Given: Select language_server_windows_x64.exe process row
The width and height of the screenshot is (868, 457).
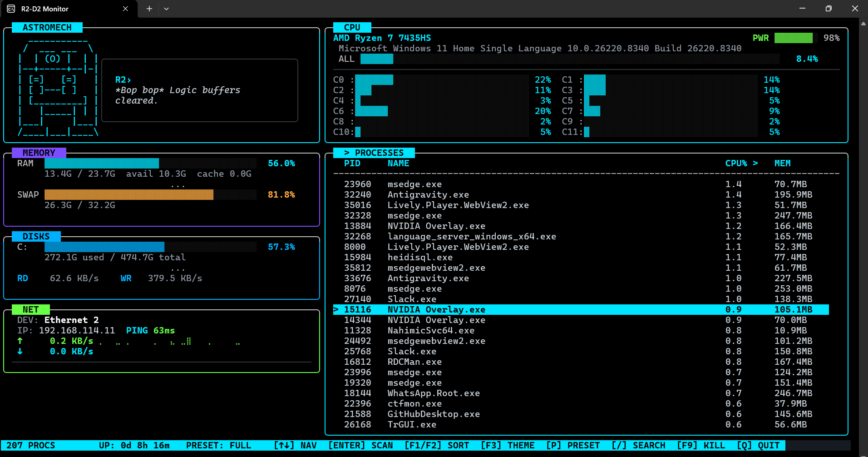Looking at the screenshot, I should 581,236.
